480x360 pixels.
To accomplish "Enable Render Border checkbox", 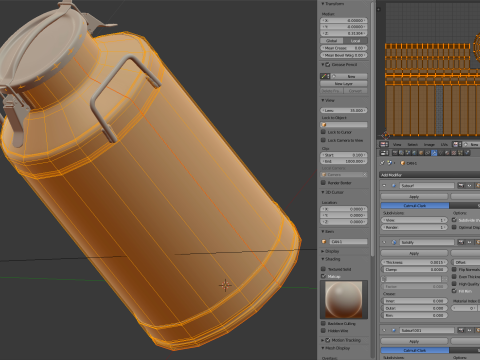I will tap(323, 183).
